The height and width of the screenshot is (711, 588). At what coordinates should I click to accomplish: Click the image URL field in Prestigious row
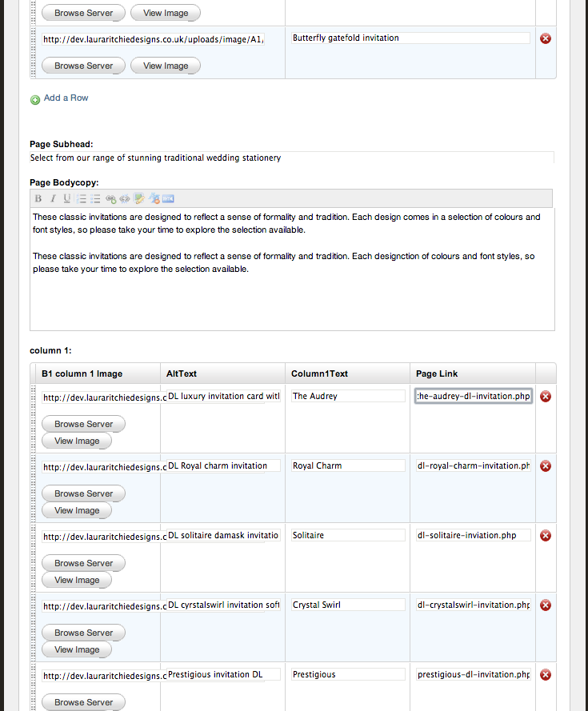(x=104, y=676)
